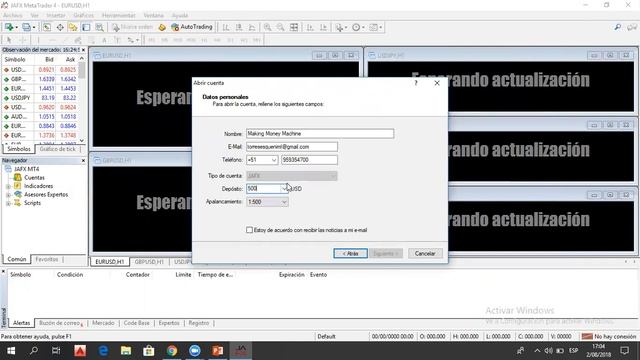Viewport: 640px width, 360px height.
Task: Select Cuentas in the Navigator tree
Action: (34, 178)
